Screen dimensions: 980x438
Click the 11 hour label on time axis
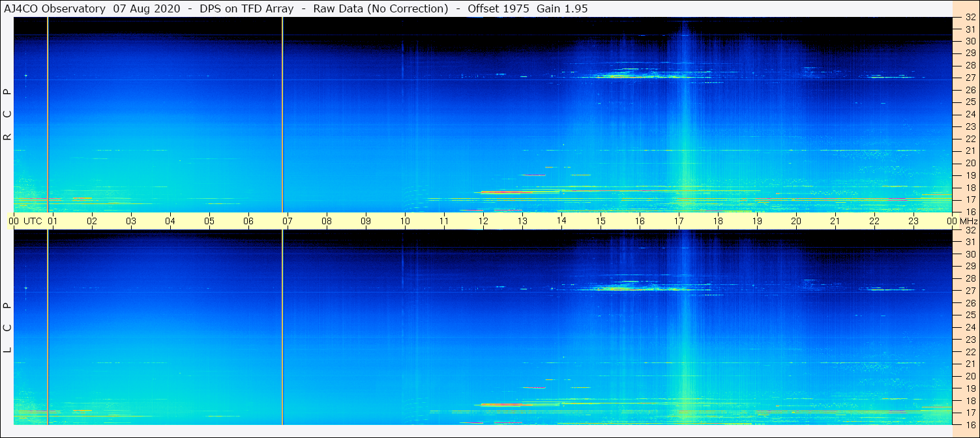444,221
